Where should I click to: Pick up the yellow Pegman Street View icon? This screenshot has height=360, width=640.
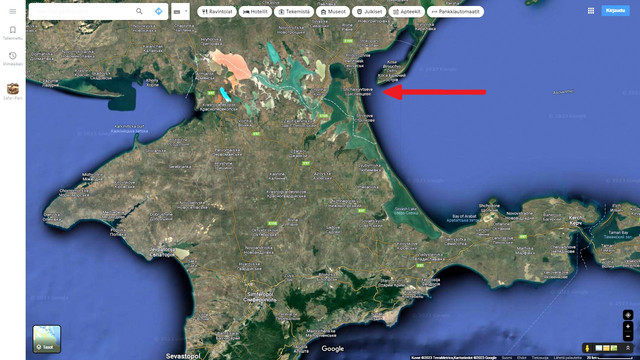(587, 348)
